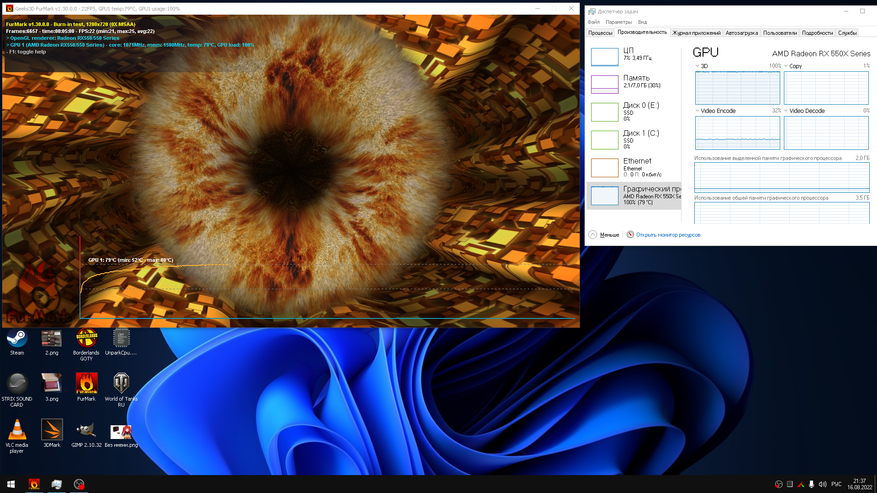
Task: Open the Windows Start button
Action: pos(11,484)
